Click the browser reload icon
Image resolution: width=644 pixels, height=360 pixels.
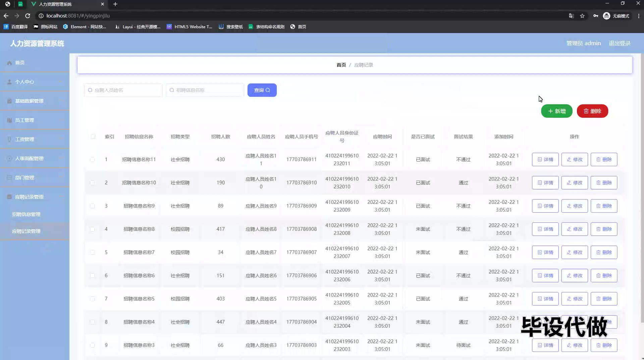28,16
